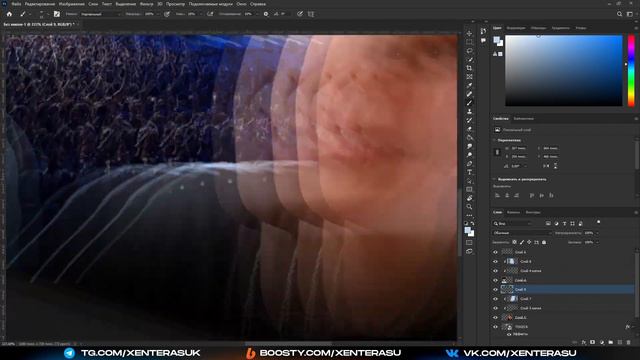Image resolution: width=640 pixels, height=360 pixels.
Task: Open smoothing options gear icon
Action: [266, 14]
